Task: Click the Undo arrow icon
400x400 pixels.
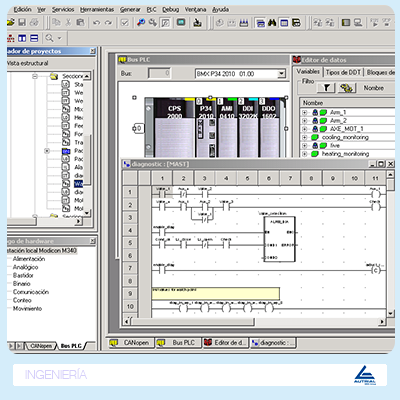Action: point(97,23)
